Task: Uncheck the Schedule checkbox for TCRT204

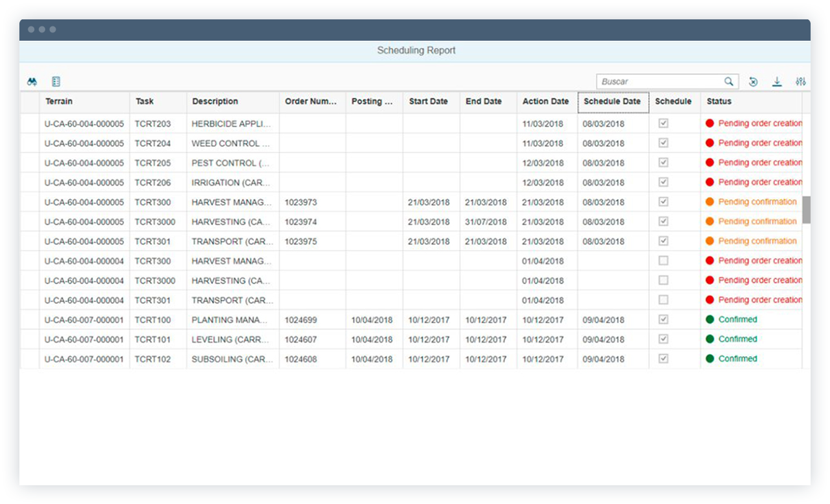Action: (663, 143)
